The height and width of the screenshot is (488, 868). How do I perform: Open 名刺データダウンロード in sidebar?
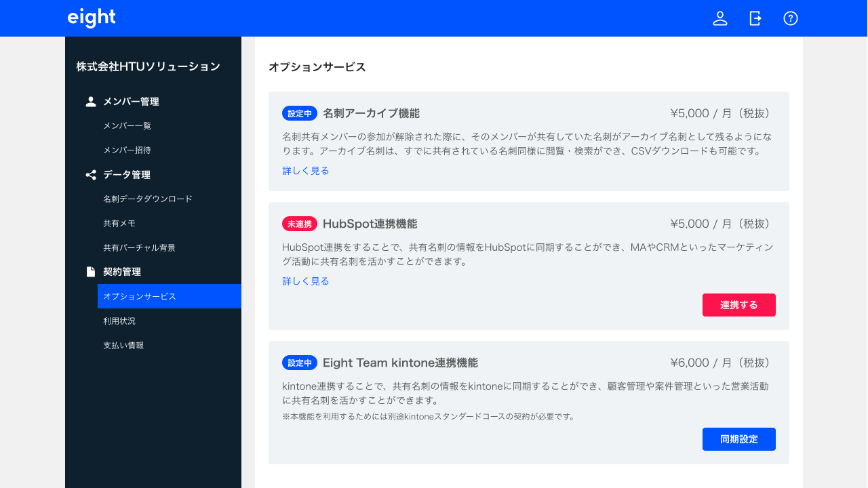(148, 199)
